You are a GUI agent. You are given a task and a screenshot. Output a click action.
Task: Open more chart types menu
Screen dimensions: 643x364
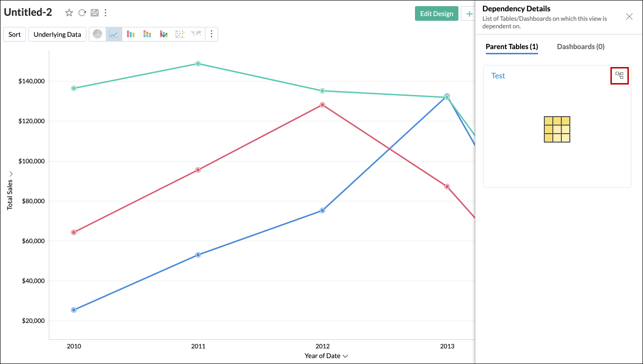tap(212, 34)
